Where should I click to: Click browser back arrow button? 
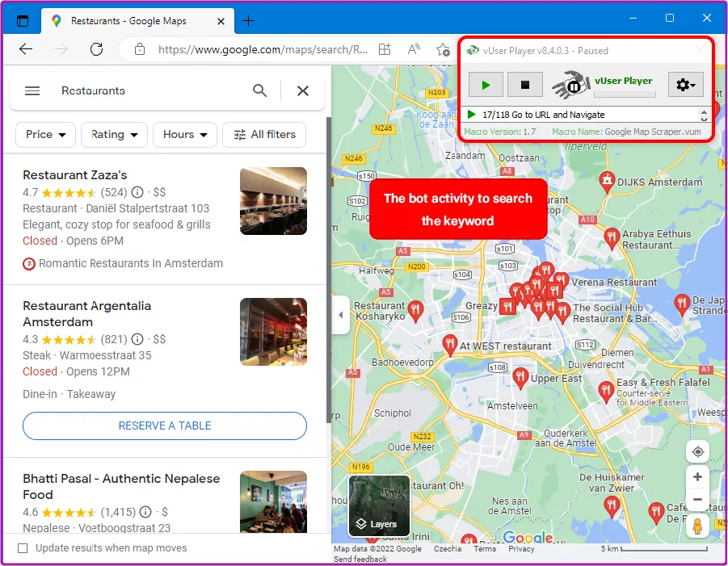click(26, 49)
